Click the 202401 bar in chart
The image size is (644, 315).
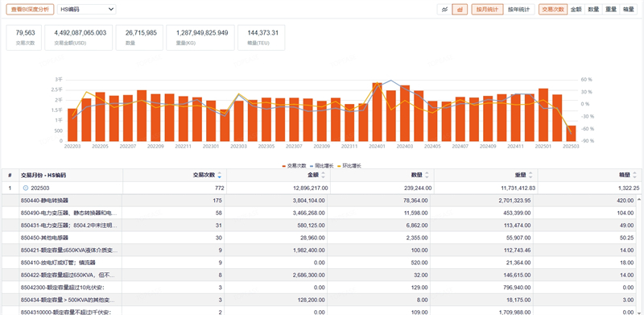[x=377, y=112]
